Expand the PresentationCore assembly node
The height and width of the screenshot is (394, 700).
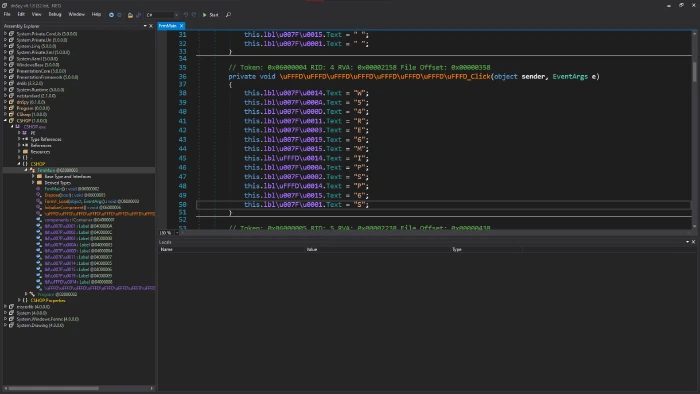[5, 71]
